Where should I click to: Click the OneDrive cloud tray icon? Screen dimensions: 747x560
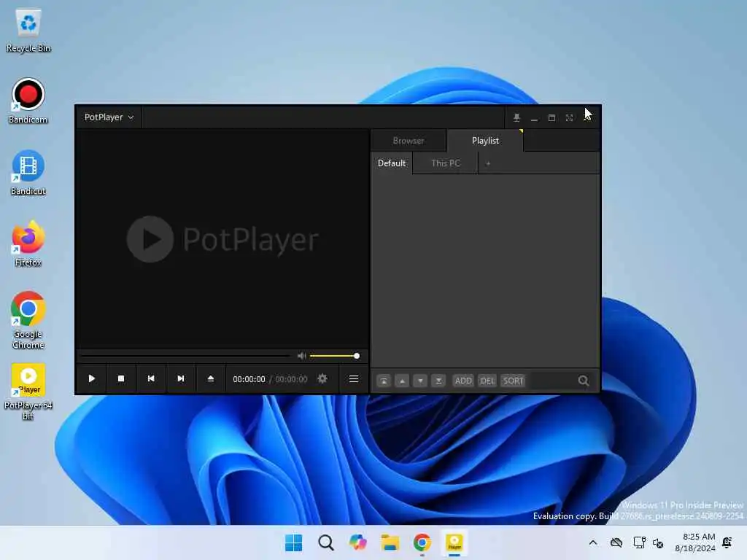(x=616, y=542)
